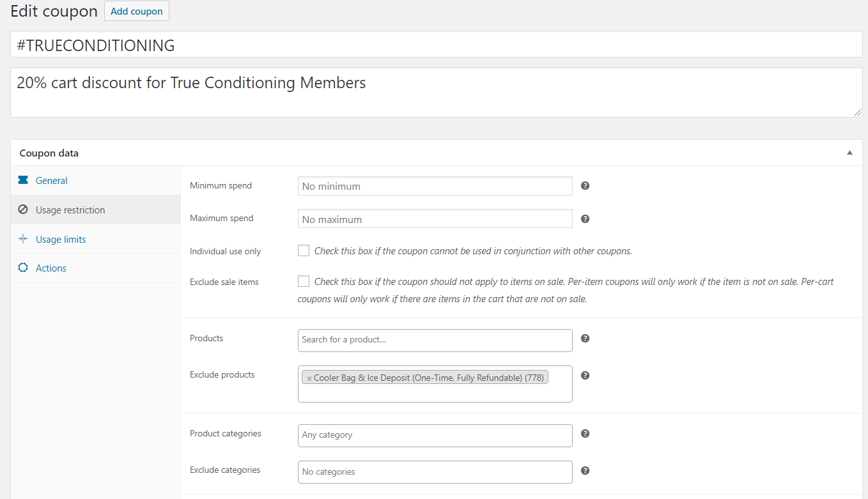Open the Exclude categories selector

(435, 472)
